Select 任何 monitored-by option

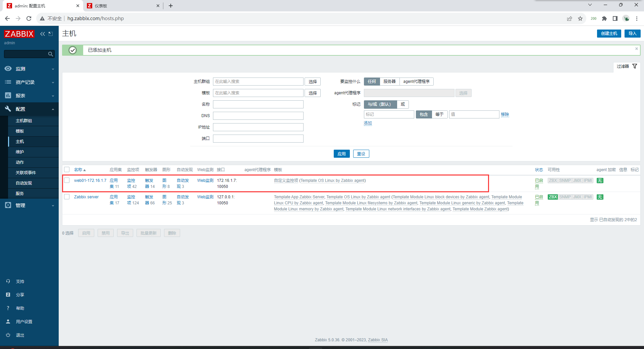pos(372,82)
